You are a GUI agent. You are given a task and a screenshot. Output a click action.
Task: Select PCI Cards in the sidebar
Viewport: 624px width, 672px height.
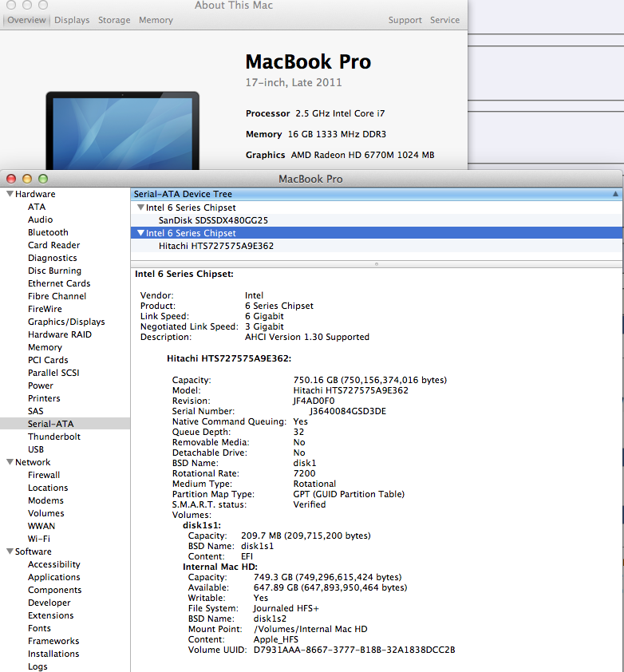48,360
